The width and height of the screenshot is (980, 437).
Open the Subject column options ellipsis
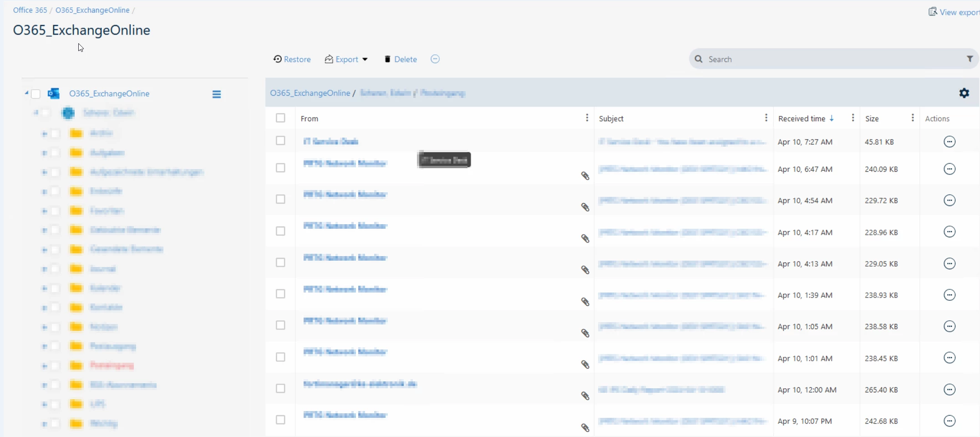(766, 118)
